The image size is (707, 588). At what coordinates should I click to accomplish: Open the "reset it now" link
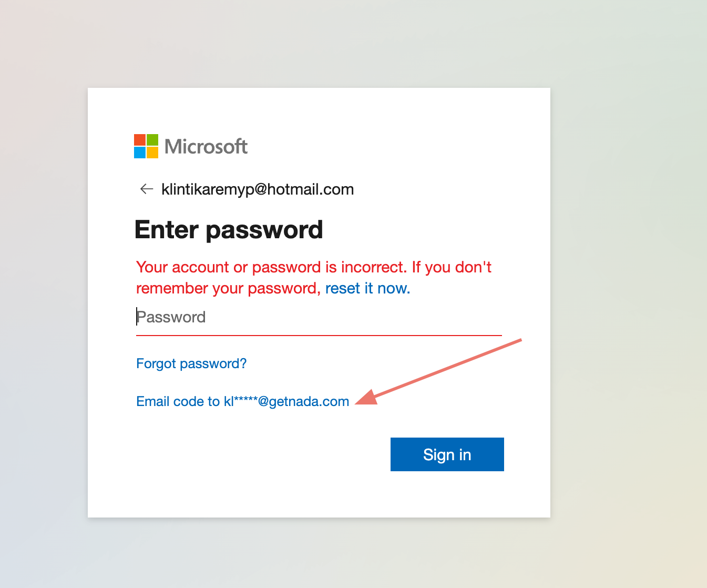pos(367,288)
